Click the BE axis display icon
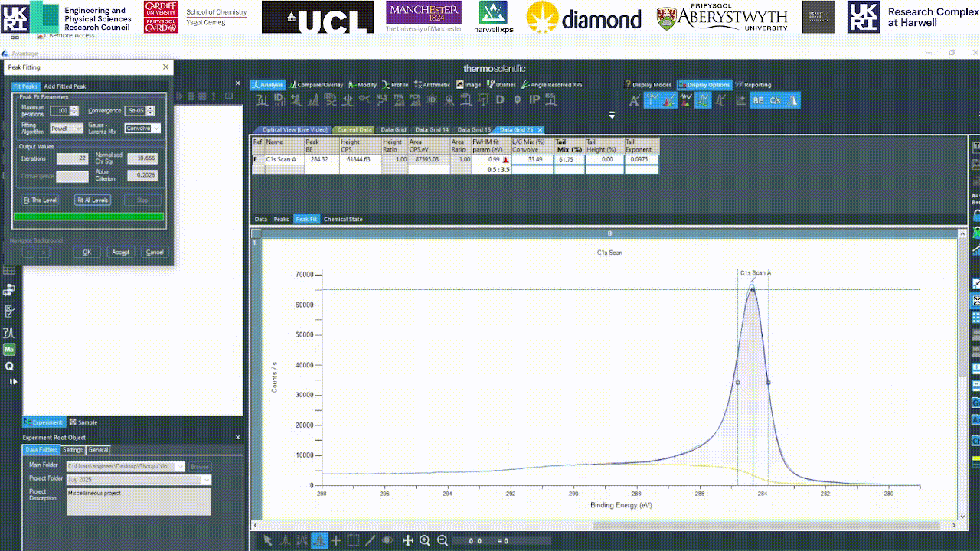The width and height of the screenshot is (980, 551). click(x=758, y=99)
